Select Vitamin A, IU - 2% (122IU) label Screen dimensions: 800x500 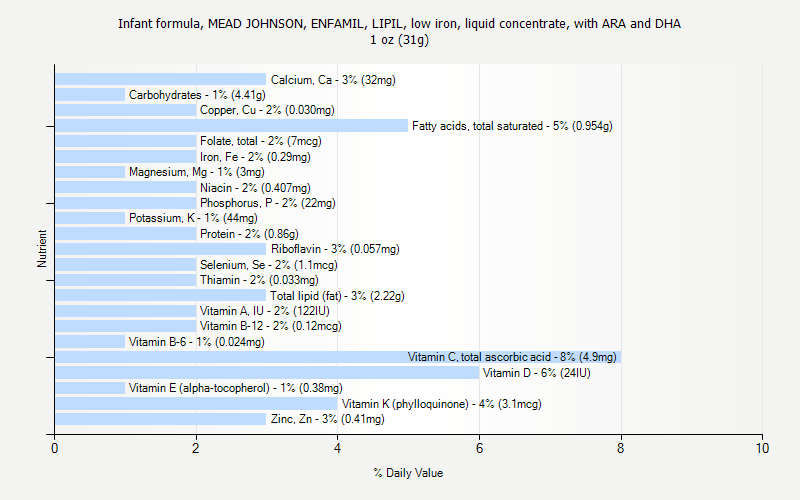coord(265,311)
